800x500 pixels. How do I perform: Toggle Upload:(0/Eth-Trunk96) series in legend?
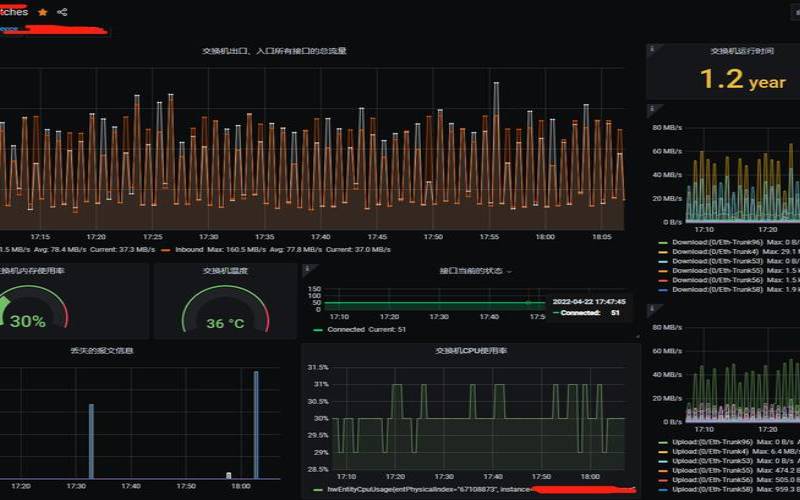pos(713,442)
